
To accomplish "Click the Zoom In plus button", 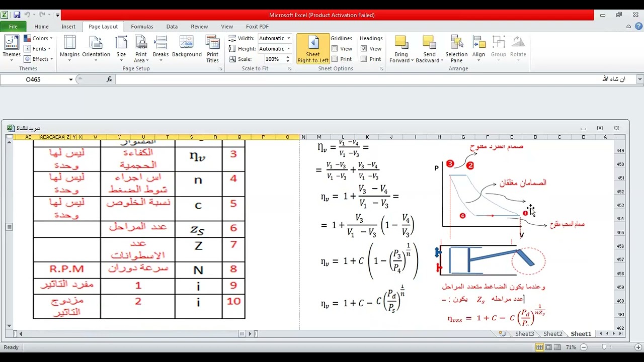I will (x=638, y=347).
